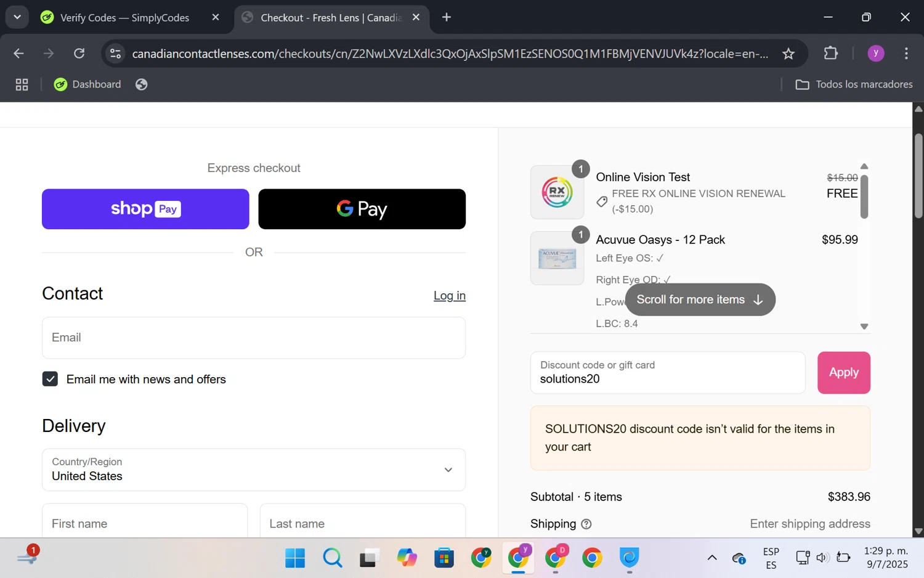Close the Checkout tab
Image resolution: width=924 pixels, height=578 pixels.
coord(416,17)
